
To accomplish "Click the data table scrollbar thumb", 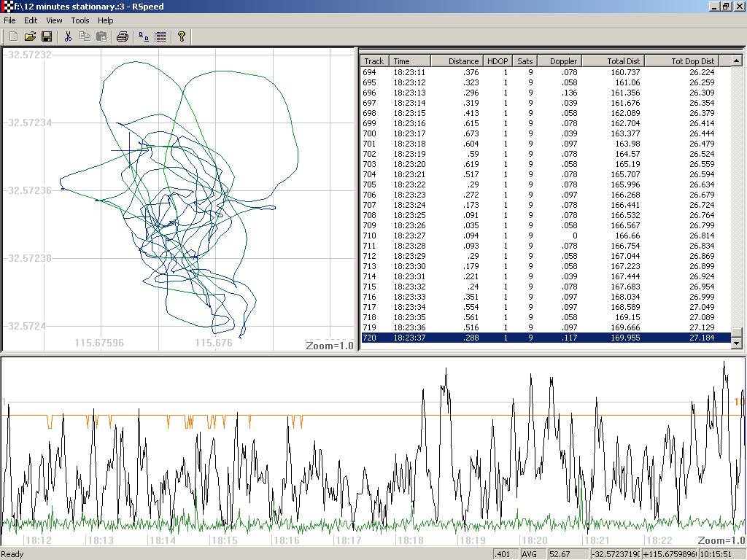I will pos(736,332).
